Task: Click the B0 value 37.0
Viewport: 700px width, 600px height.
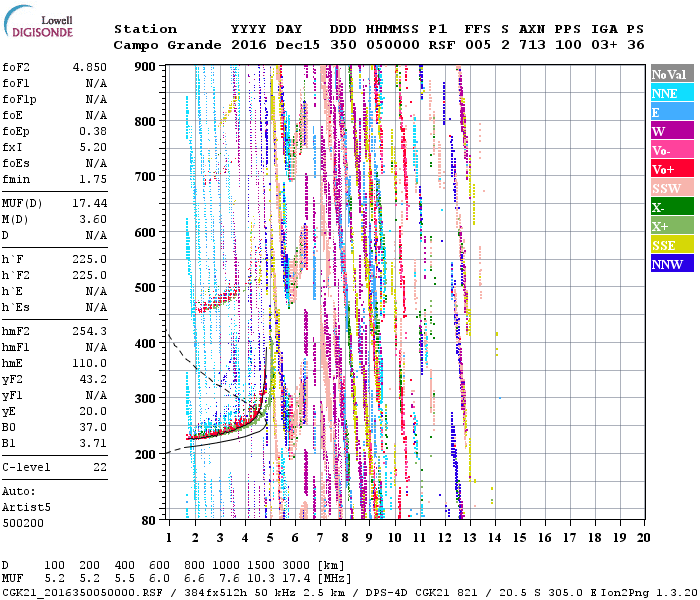Action: click(x=93, y=428)
